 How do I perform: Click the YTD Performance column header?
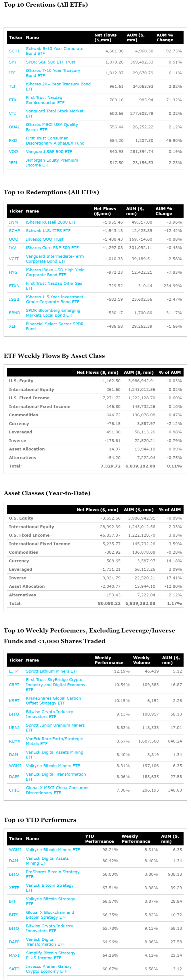(x=99, y=839)
